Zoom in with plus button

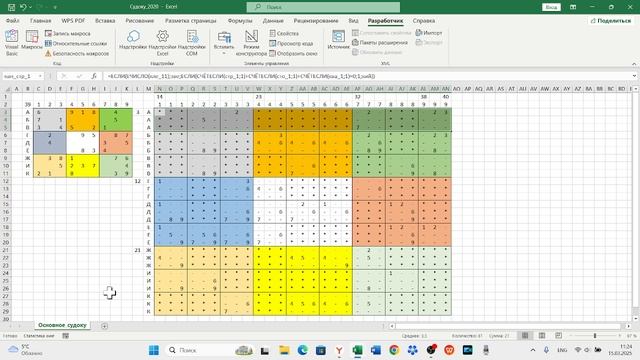[620, 336]
